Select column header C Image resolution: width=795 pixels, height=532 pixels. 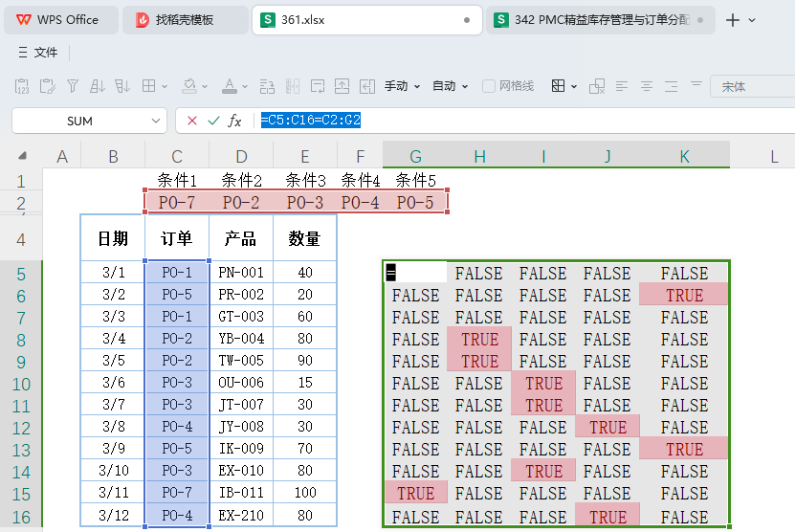pyautogui.click(x=176, y=157)
